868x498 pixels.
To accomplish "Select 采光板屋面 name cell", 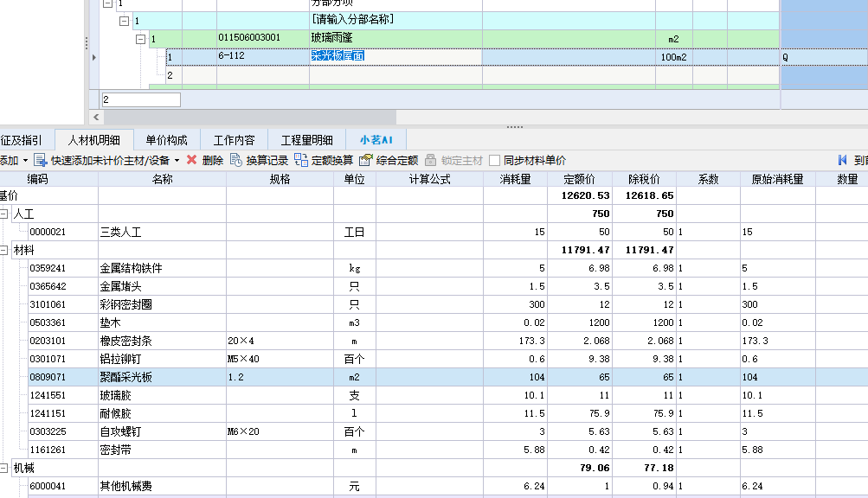I will [x=395, y=56].
